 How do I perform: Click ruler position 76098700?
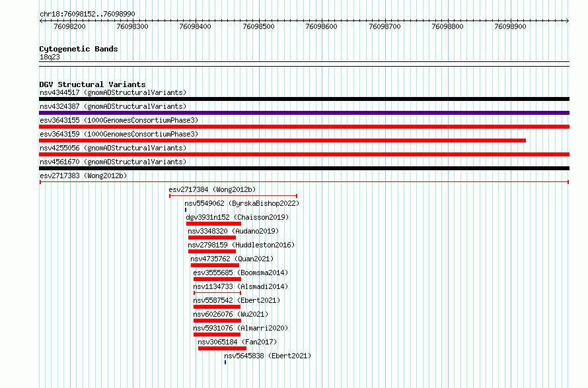(x=385, y=26)
